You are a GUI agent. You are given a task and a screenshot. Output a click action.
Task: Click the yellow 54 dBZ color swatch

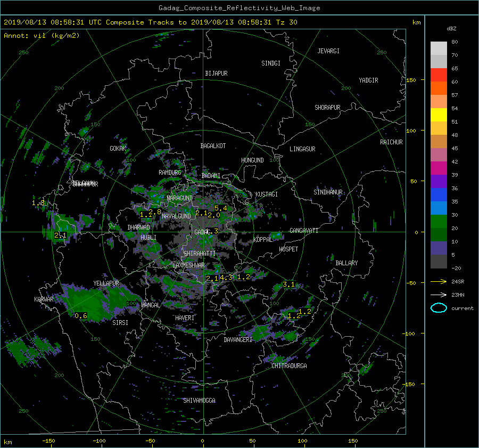point(439,115)
